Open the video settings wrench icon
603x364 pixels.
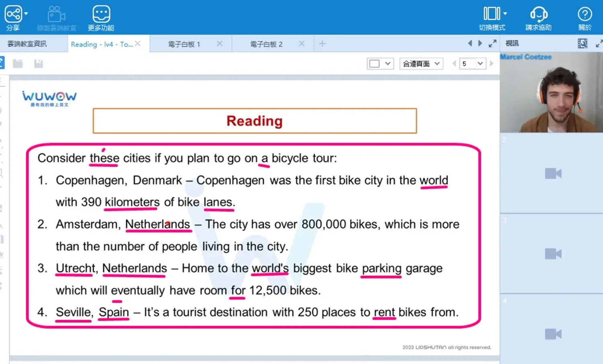point(582,43)
